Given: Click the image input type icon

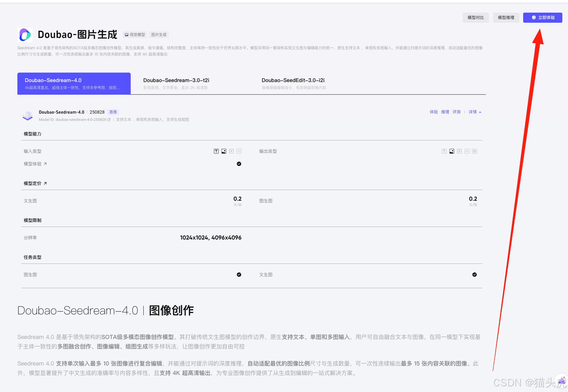Looking at the screenshot, I should [x=224, y=151].
